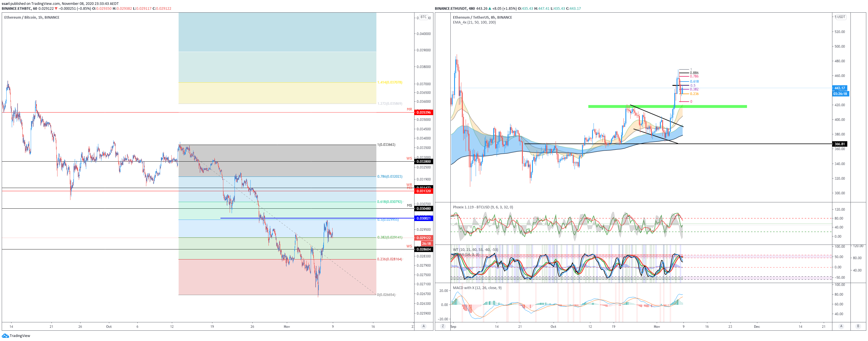868x341 pixels.
Task: Click the 'Oct' date label on the left time axis
Action: (x=109, y=327)
